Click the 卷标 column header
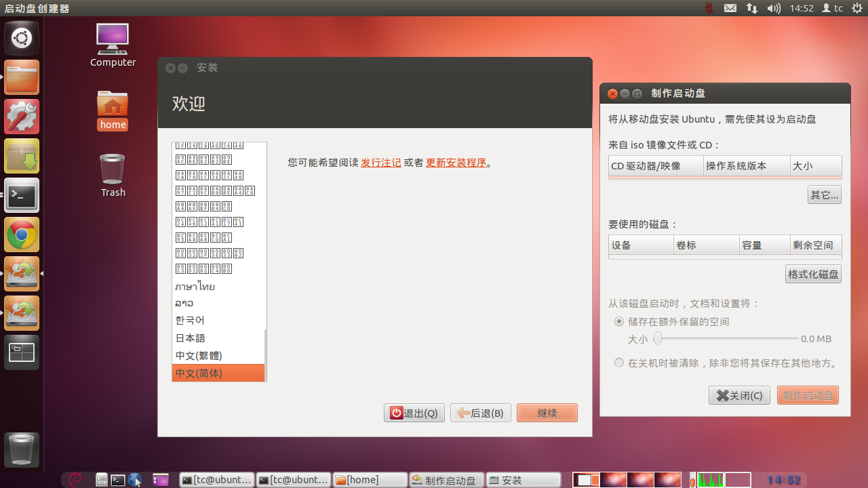The height and width of the screenshot is (488, 868). click(x=706, y=245)
